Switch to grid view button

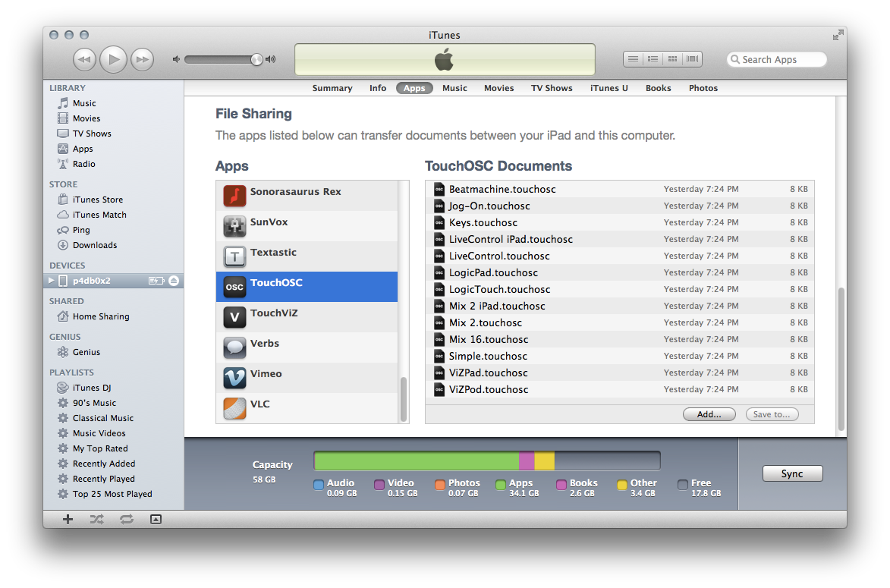click(672, 59)
